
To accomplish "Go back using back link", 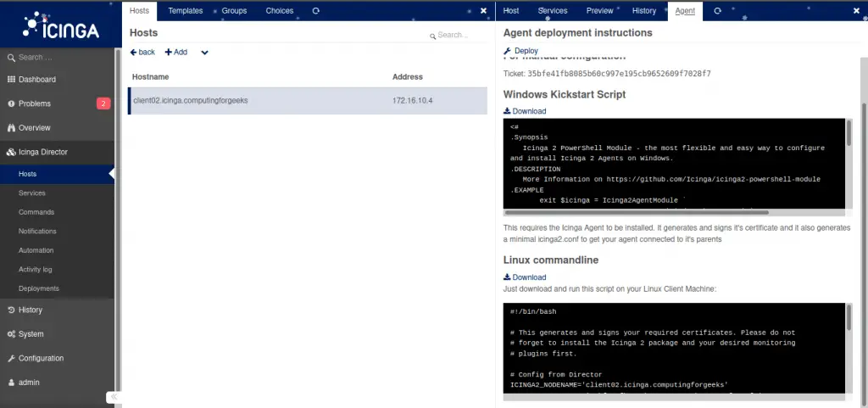I will pos(142,52).
